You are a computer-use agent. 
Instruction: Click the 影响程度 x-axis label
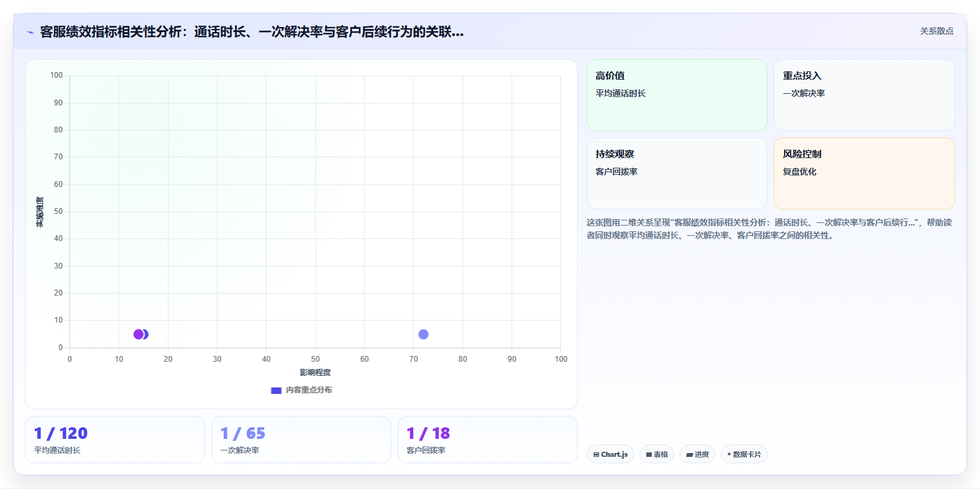tap(315, 373)
